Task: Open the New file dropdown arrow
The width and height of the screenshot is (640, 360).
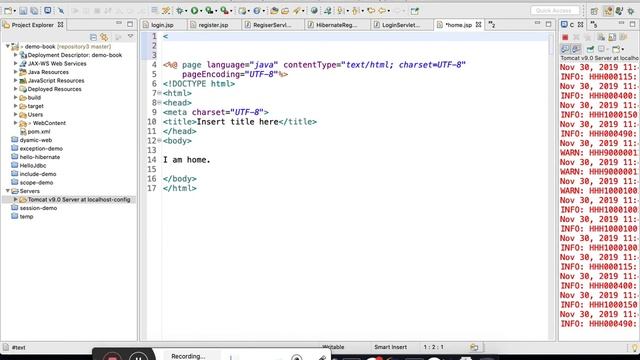Action: click(x=14, y=11)
